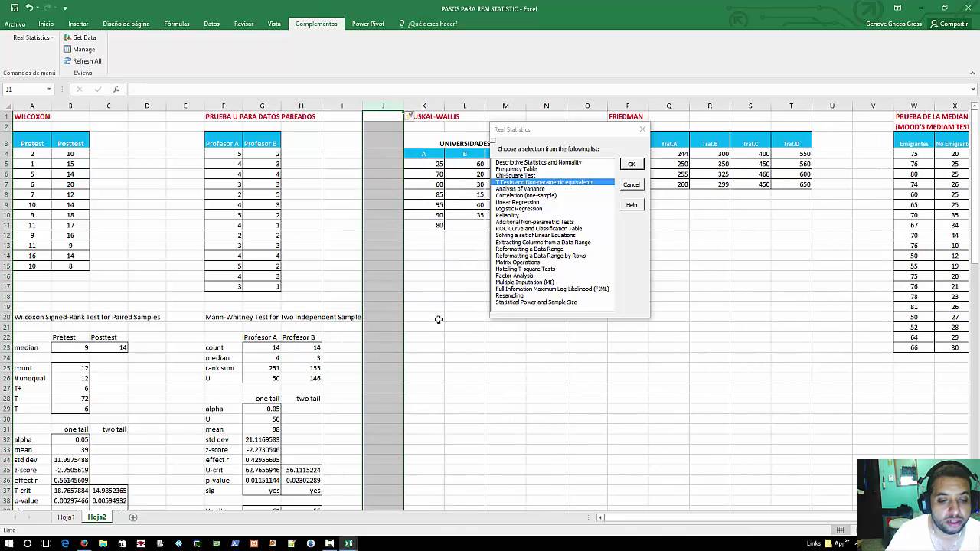Select T Tests and Non-parametric equivalents
Image resolution: width=980 pixels, height=551 pixels.
pyautogui.click(x=544, y=182)
